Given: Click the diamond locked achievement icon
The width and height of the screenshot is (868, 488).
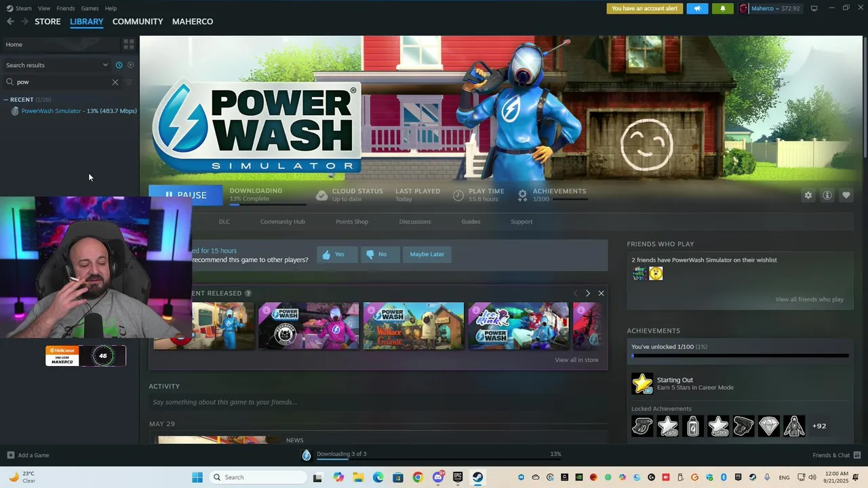Looking at the screenshot, I should 769,426.
